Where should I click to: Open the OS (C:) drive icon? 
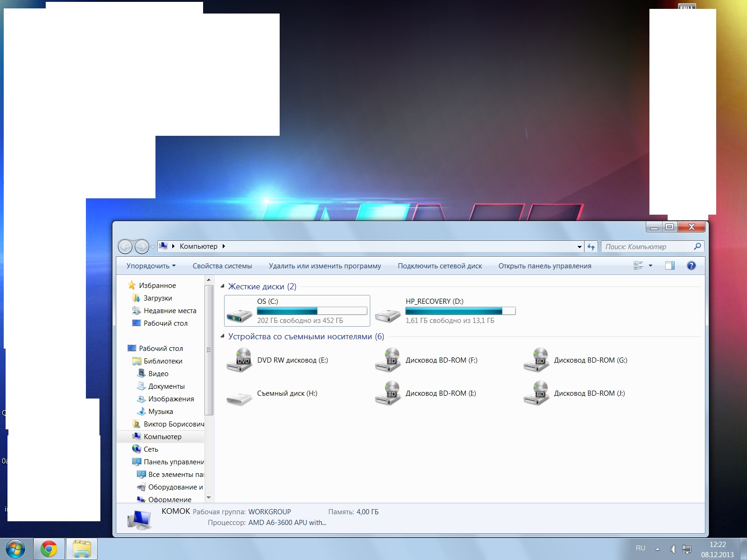tap(240, 315)
